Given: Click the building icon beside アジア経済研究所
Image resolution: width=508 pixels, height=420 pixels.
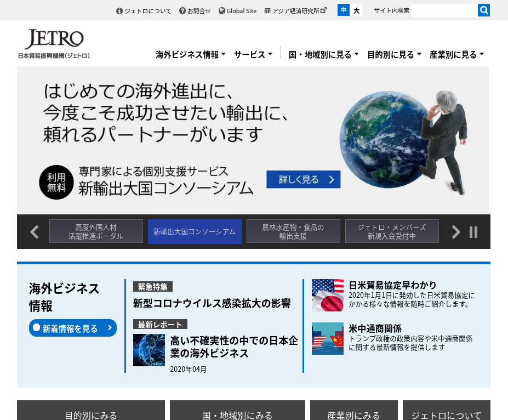Looking at the screenshot, I should click(267, 11).
